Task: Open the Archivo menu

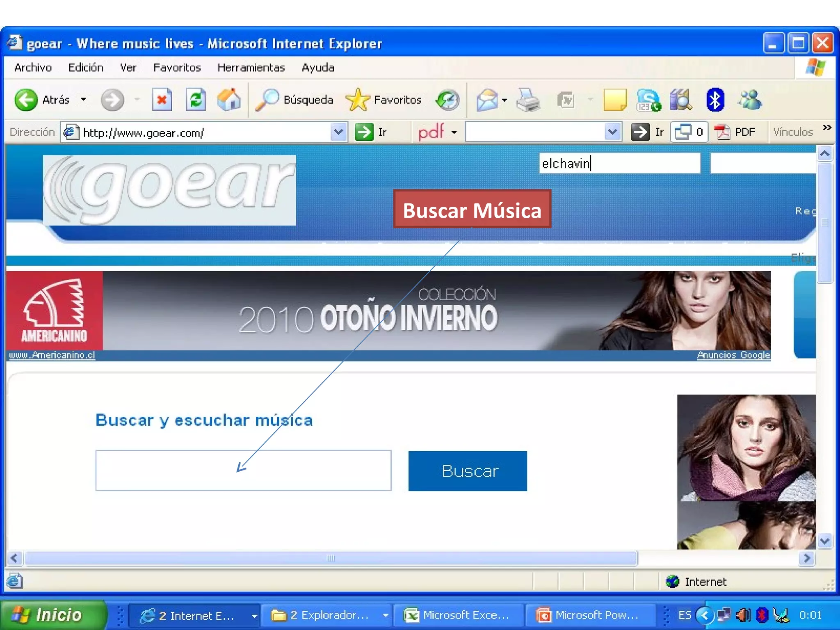Action: (x=33, y=68)
